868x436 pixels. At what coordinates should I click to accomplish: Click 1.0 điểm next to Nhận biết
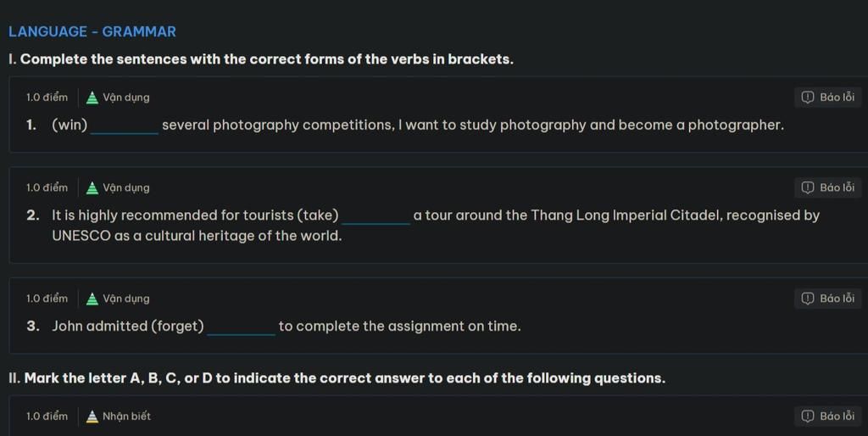tap(47, 416)
